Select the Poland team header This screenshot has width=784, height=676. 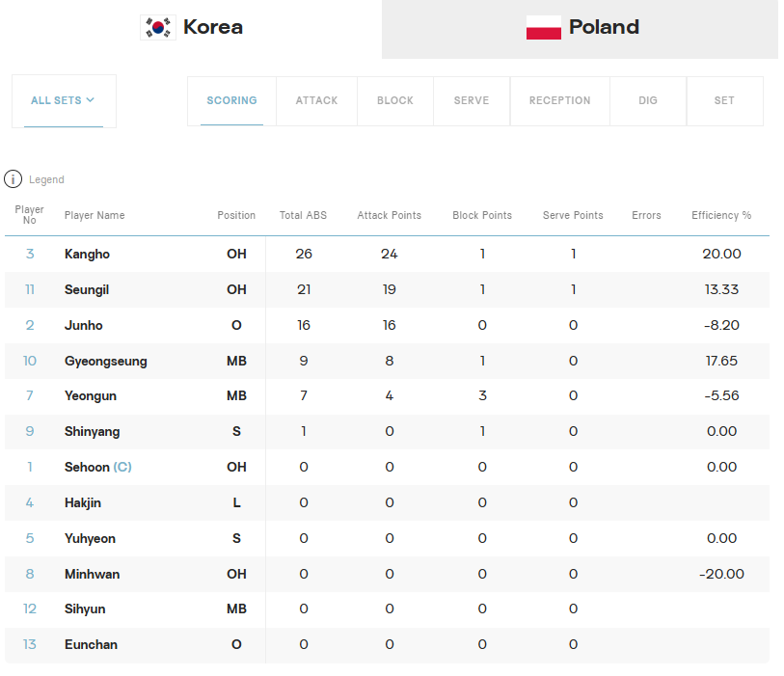click(580, 29)
